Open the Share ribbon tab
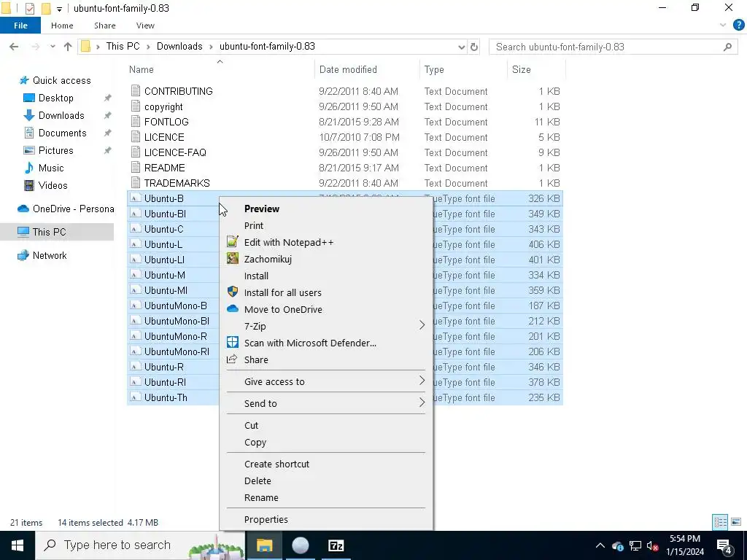Image resolution: width=747 pixels, height=560 pixels. point(105,26)
